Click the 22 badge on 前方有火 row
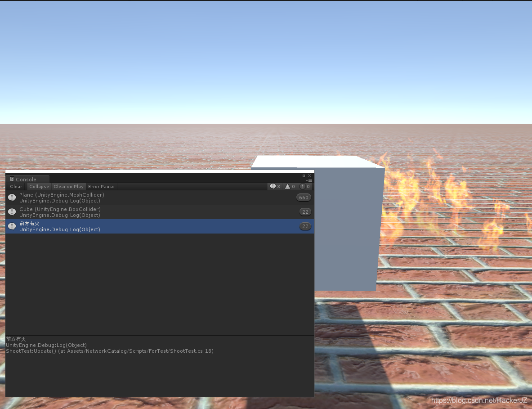532x409 pixels. (305, 226)
